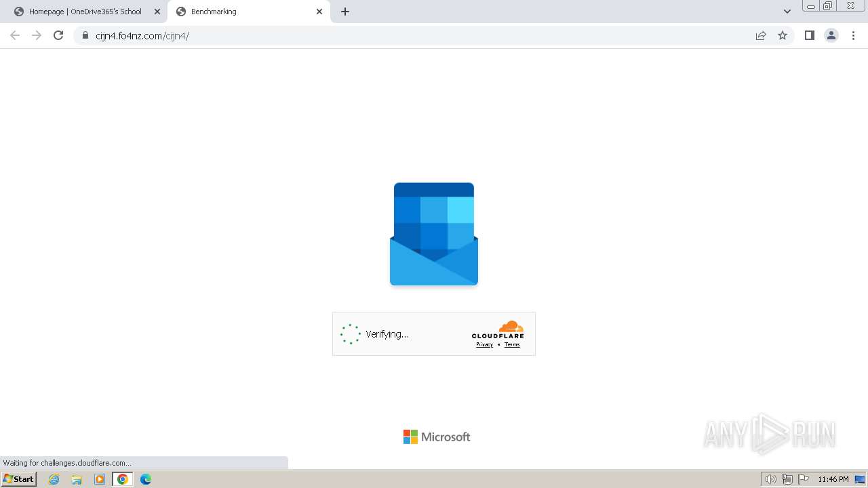The width and height of the screenshot is (868, 488).
Task: Click the Verifying... text
Action: (x=387, y=334)
